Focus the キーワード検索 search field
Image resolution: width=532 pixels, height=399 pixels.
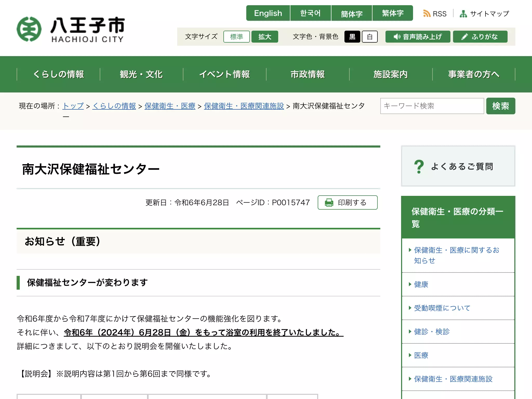[x=432, y=106]
